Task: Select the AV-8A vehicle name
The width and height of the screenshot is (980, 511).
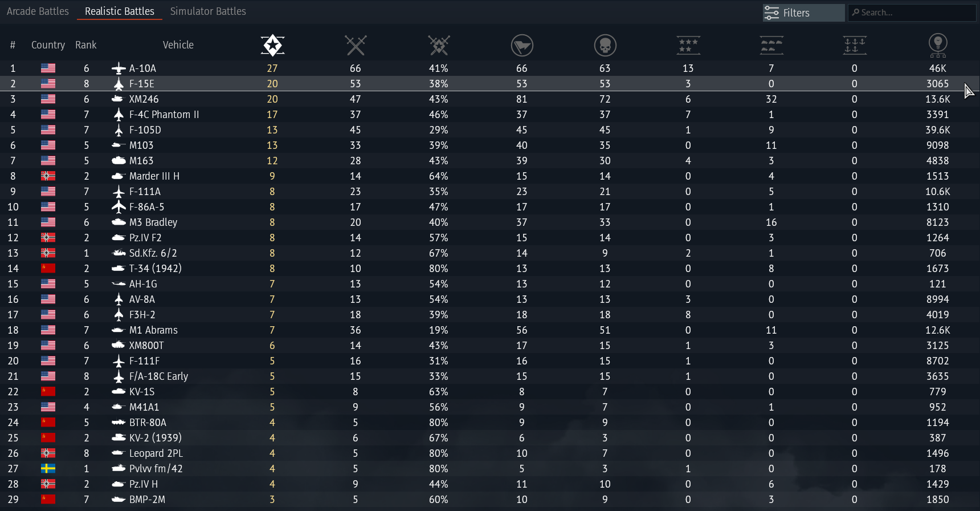Action: click(142, 299)
